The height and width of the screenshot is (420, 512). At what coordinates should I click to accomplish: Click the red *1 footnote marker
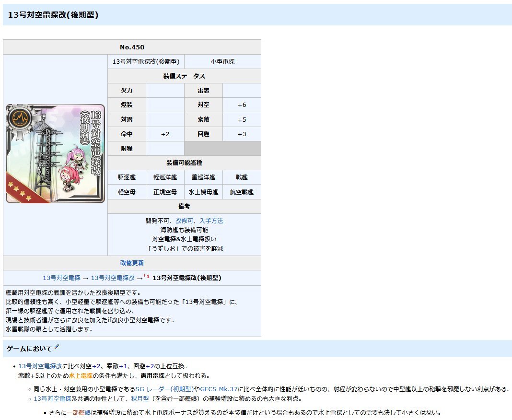(146, 276)
